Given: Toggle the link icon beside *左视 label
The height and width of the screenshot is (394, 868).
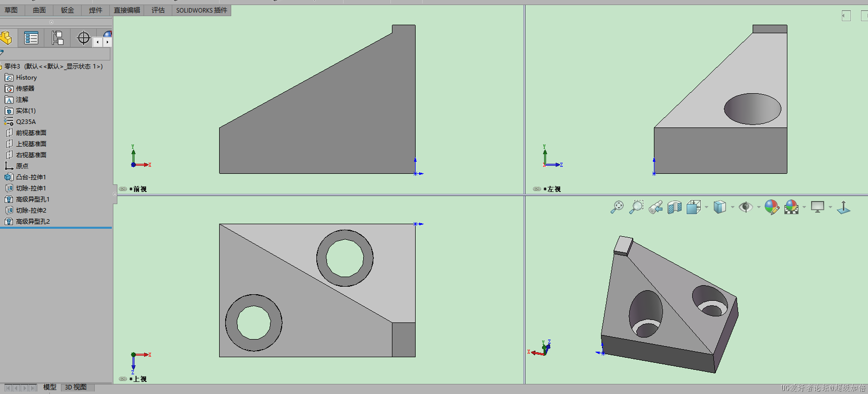Looking at the screenshot, I should 537,189.
